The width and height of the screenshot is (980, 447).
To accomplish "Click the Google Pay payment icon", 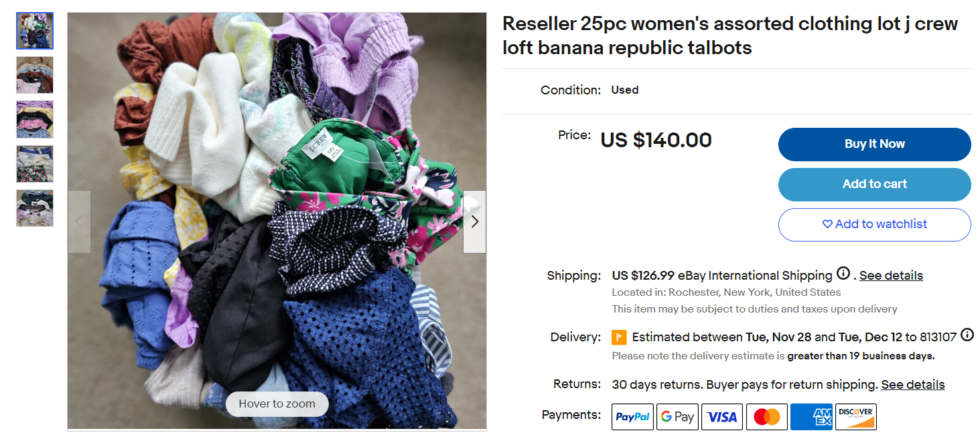I will point(677,417).
